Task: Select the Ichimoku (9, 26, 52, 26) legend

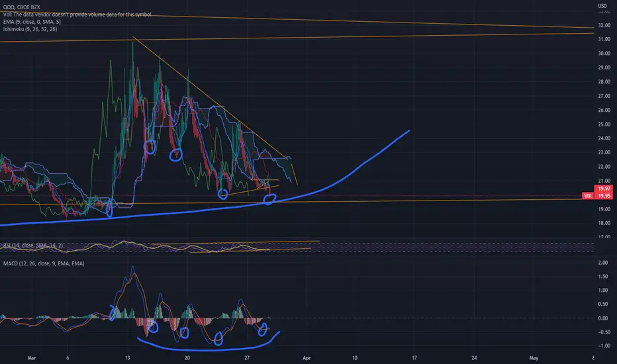Action: tap(30, 29)
